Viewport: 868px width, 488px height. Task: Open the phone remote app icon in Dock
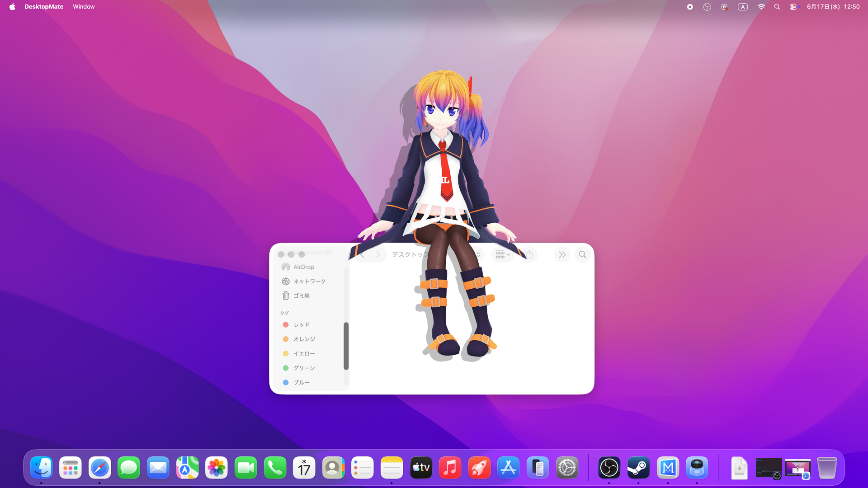[x=538, y=468]
